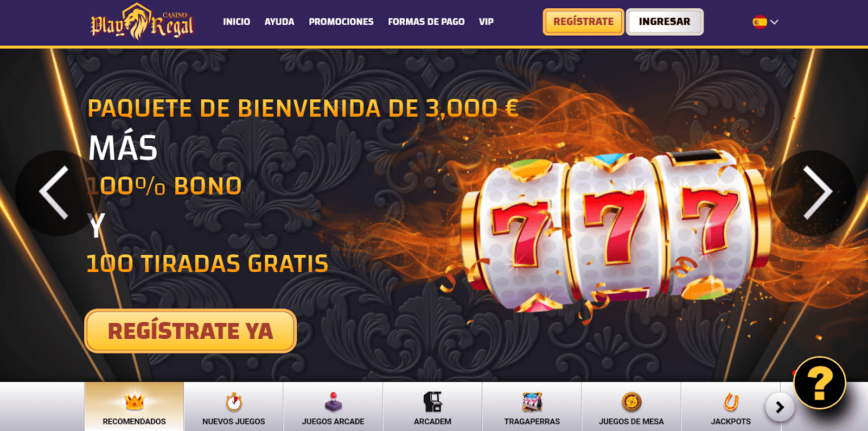
Task: Click the Ingresar login button
Action: pos(665,22)
